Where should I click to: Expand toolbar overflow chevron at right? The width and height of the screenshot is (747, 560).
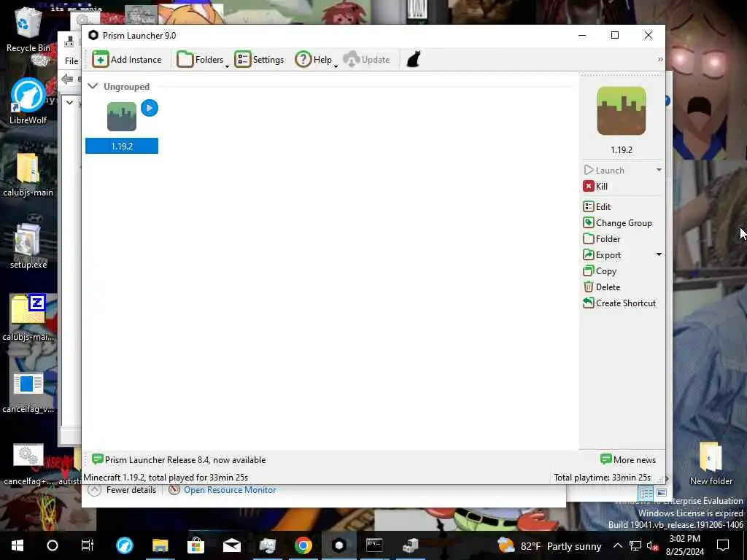[x=659, y=60]
